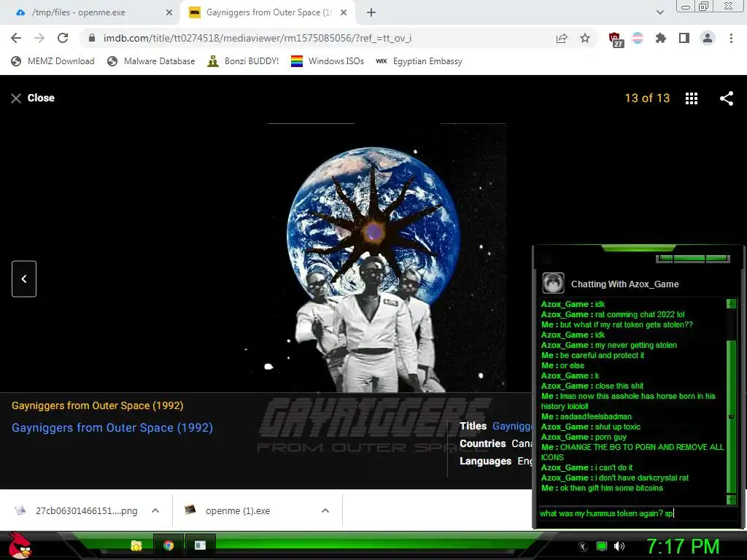
Task: Expand the tab search chevron
Action: click(659, 13)
